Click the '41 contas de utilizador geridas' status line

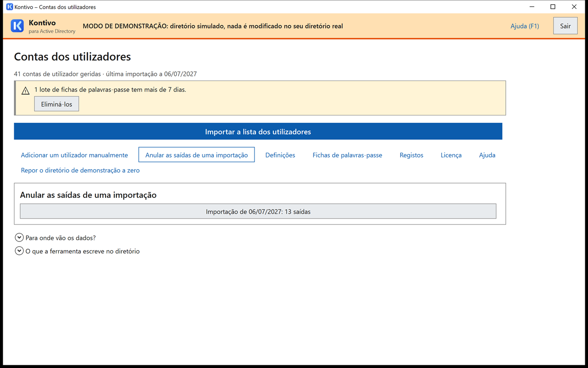point(106,74)
